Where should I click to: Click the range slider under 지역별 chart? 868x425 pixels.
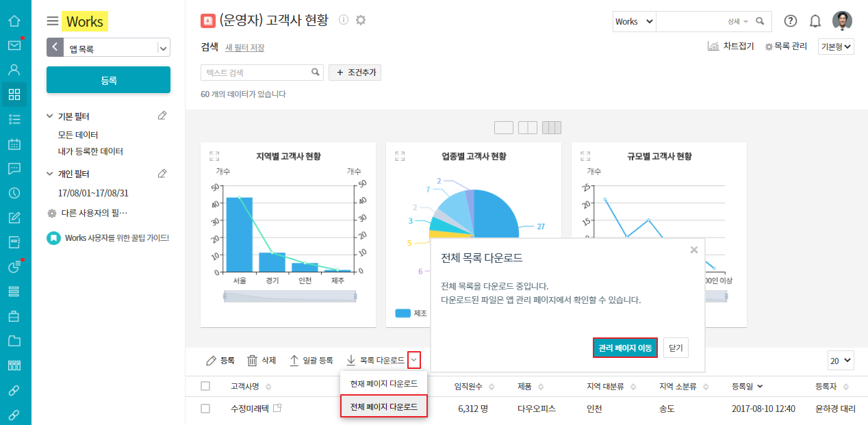290,296
